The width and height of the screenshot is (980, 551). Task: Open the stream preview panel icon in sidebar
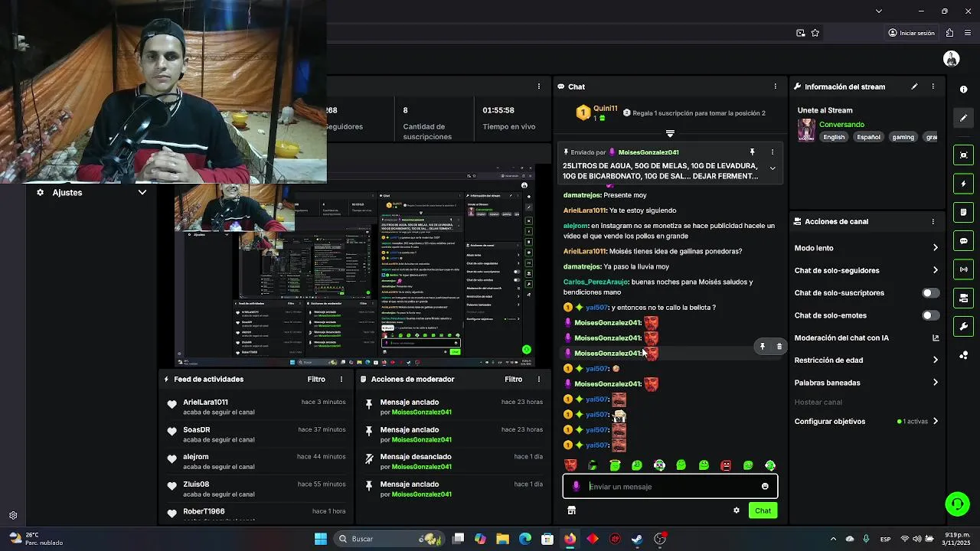[x=963, y=155]
